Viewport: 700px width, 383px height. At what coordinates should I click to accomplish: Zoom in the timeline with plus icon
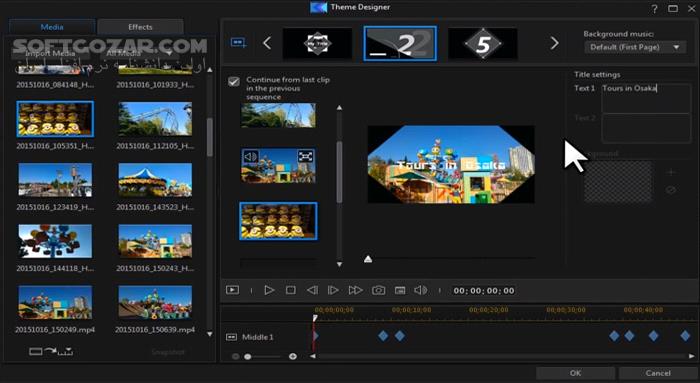pos(293,356)
